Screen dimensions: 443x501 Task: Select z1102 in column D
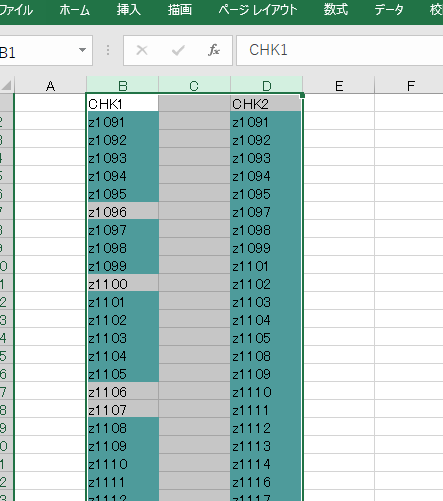click(x=266, y=284)
